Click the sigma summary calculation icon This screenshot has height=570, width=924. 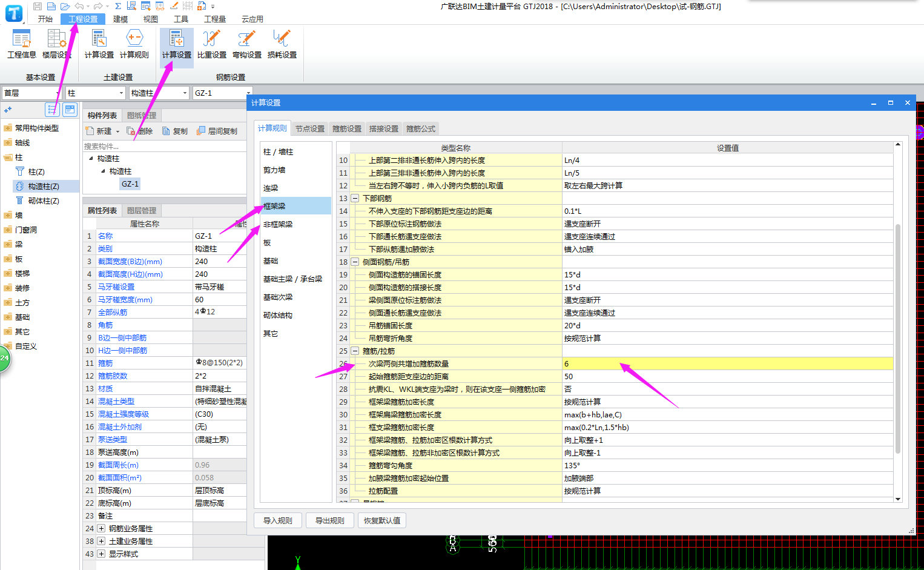118,6
